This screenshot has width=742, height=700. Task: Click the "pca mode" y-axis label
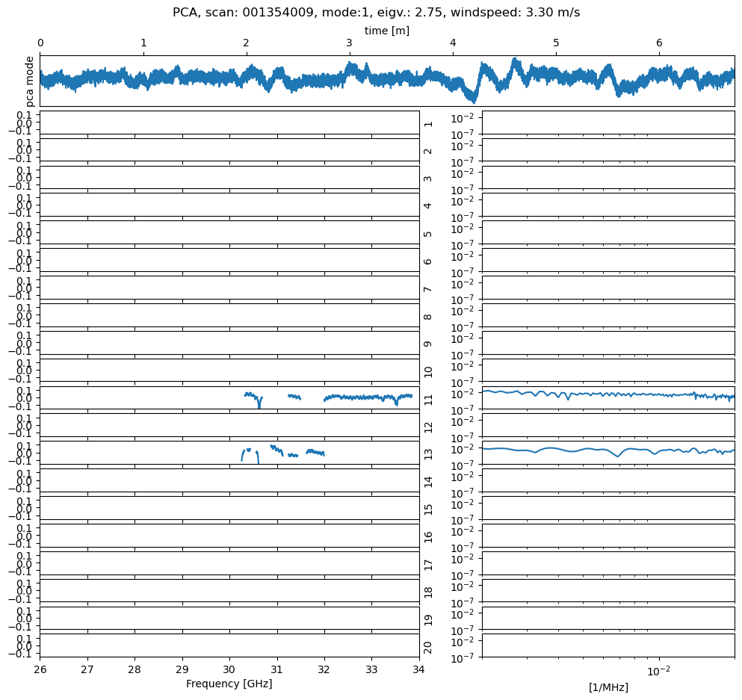click(x=30, y=81)
